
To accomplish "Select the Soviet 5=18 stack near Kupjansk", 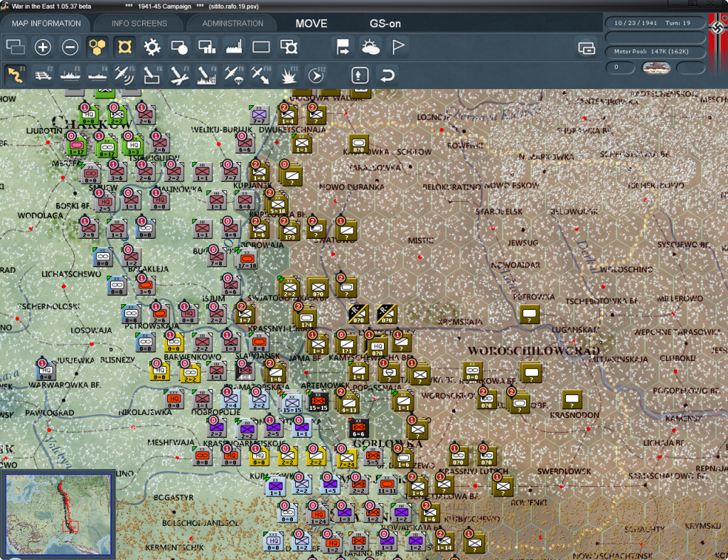I will (278, 204).
